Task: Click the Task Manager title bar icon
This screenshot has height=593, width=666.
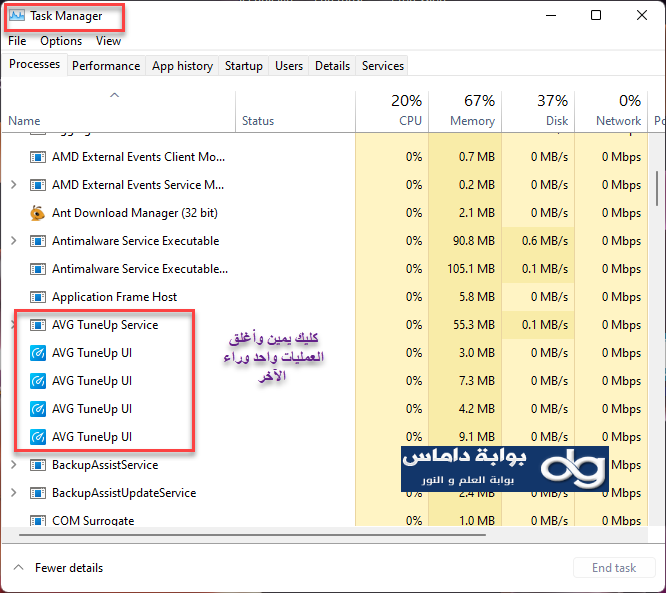Action: 17,16
